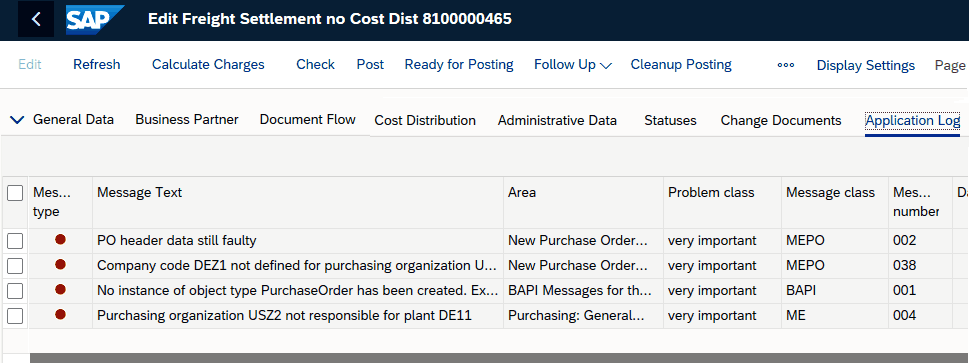The image size is (969, 363).
Task: Switch to the Cost Distribution tab
Action: click(425, 121)
